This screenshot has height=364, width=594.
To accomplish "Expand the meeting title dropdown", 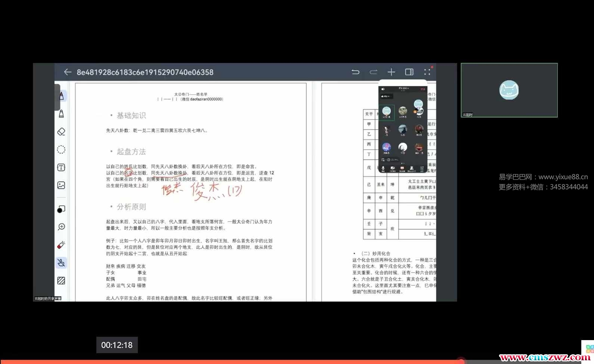I will click(x=404, y=88).
